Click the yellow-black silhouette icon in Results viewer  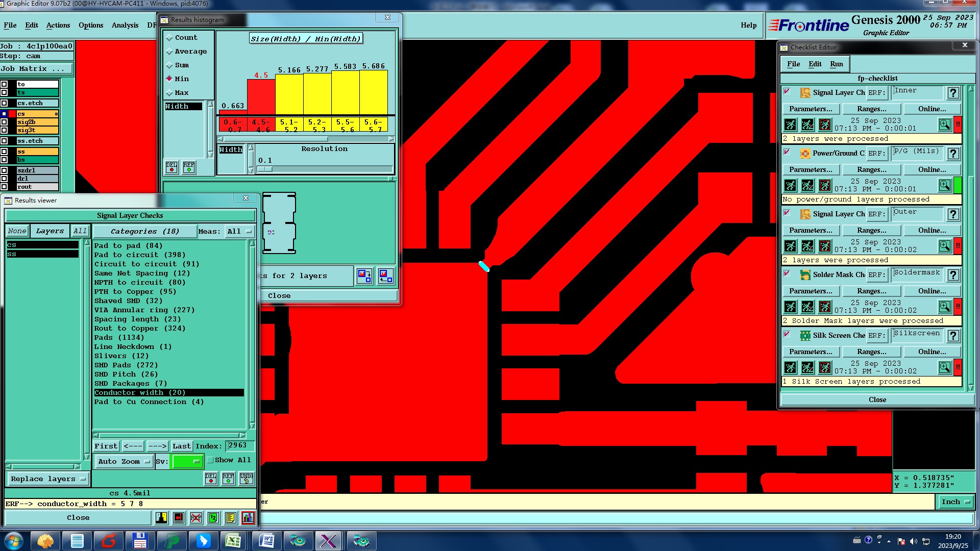(161, 518)
